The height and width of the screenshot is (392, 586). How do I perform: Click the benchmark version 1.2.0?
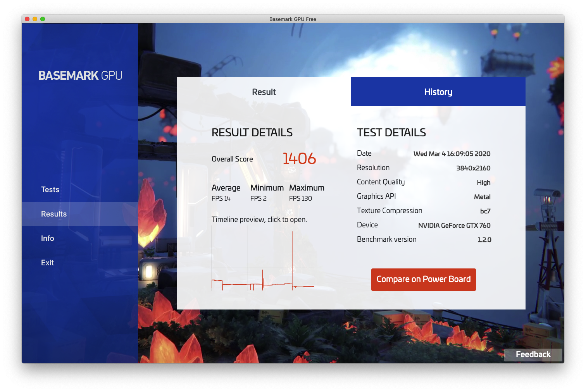pos(484,240)
